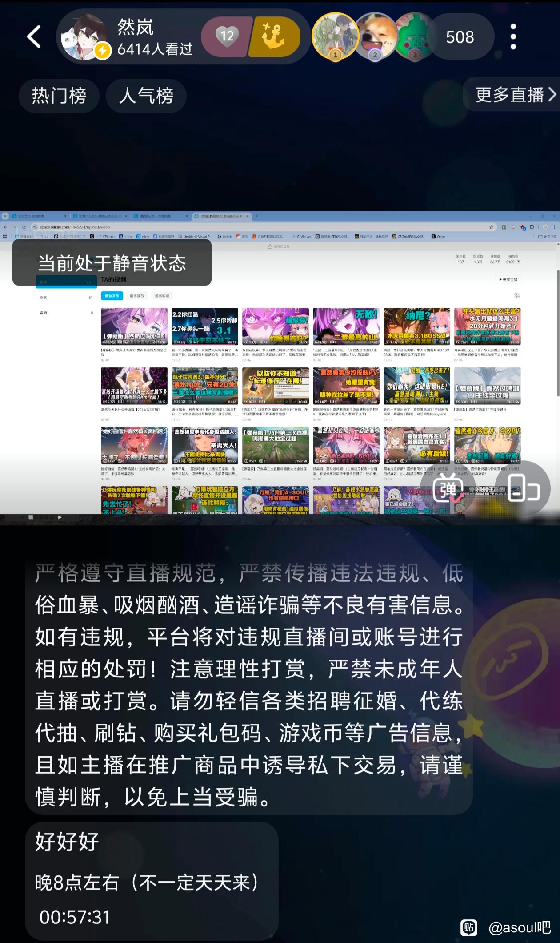Open the 人气榜 ranking

146,96
